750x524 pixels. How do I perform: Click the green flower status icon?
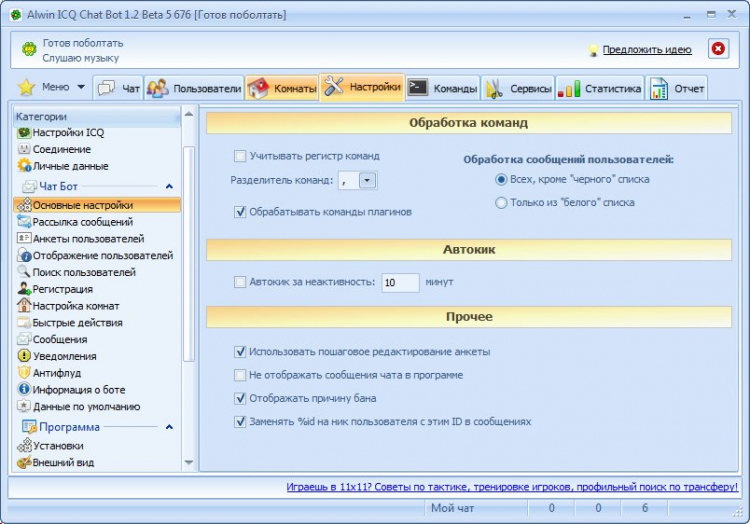pyautogui.click(x=29, y=49)
